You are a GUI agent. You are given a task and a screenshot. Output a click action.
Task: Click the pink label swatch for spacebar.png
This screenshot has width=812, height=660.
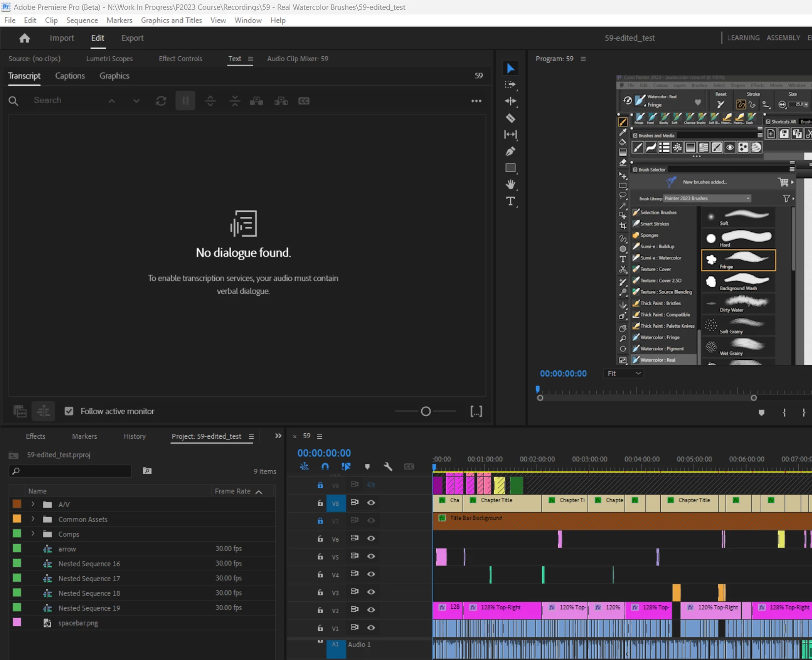click(17, 622)
